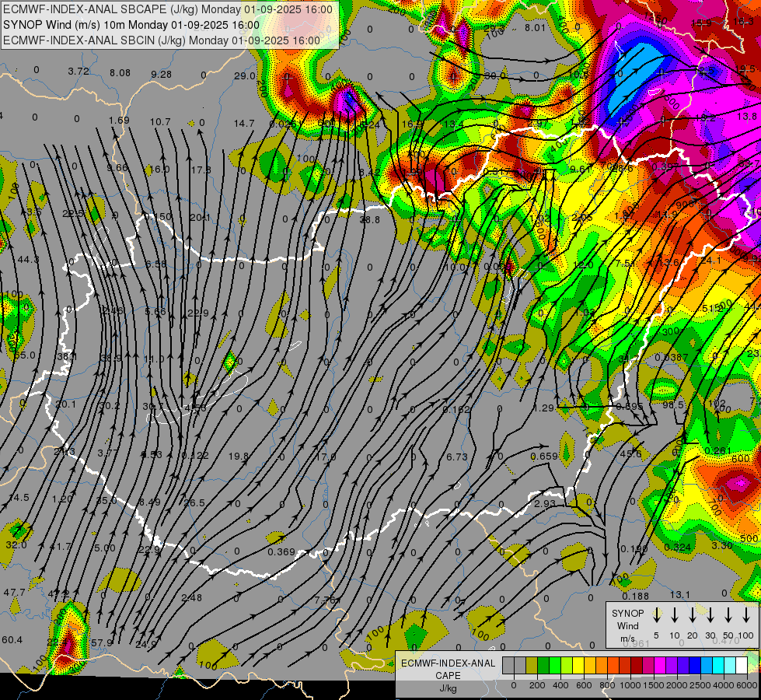
Task: Click the map value '0.162'
Action: click(456, 410)
